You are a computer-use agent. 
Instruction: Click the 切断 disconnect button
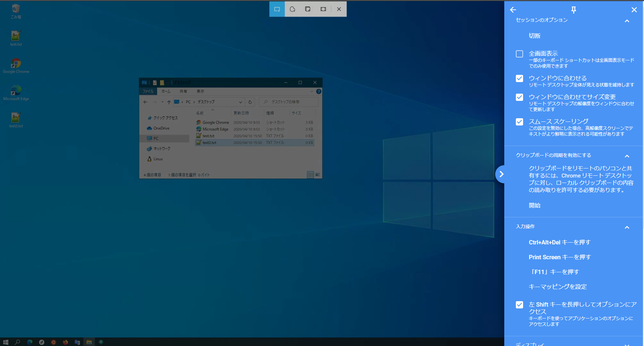(534, 36)
